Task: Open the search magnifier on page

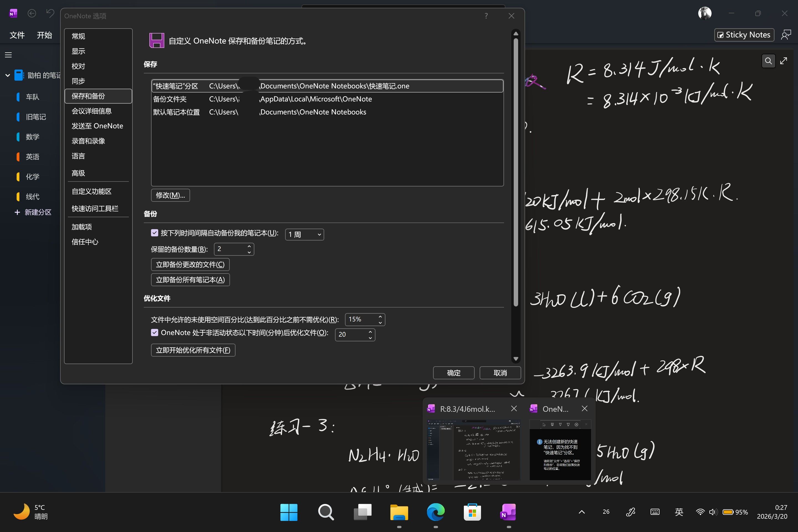Action: (x=768, y=61)
